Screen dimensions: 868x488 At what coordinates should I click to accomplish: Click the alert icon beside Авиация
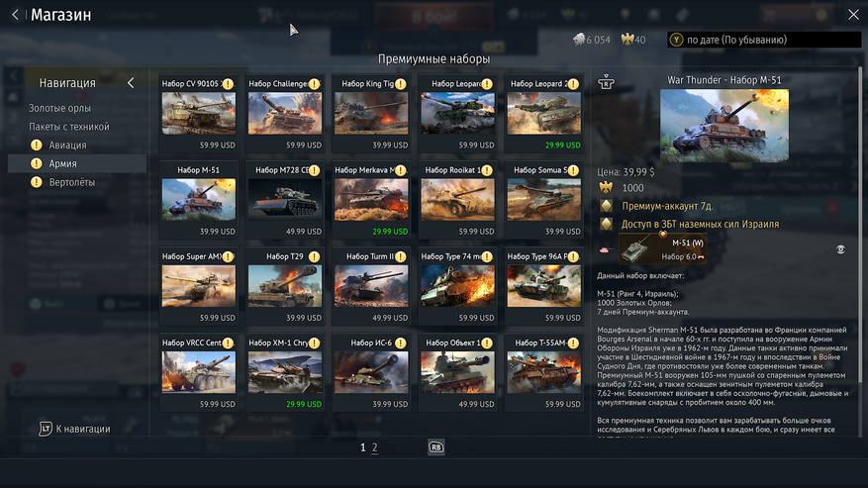(37, 146)
